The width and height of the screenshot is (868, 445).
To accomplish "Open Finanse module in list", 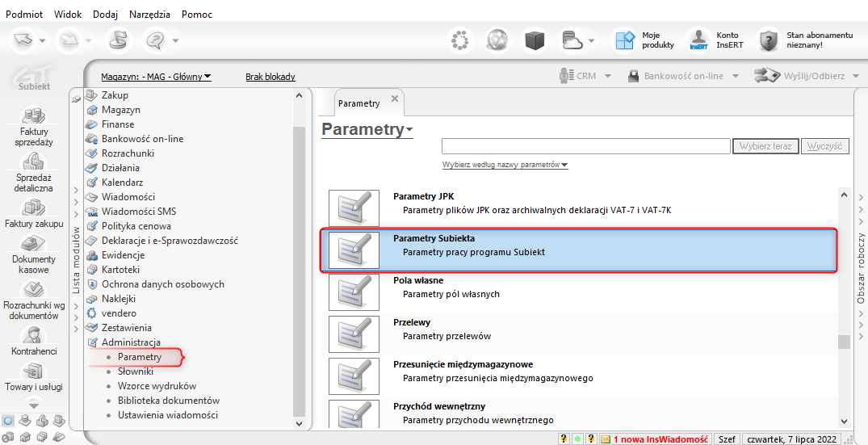I will (x=117, y=124).
